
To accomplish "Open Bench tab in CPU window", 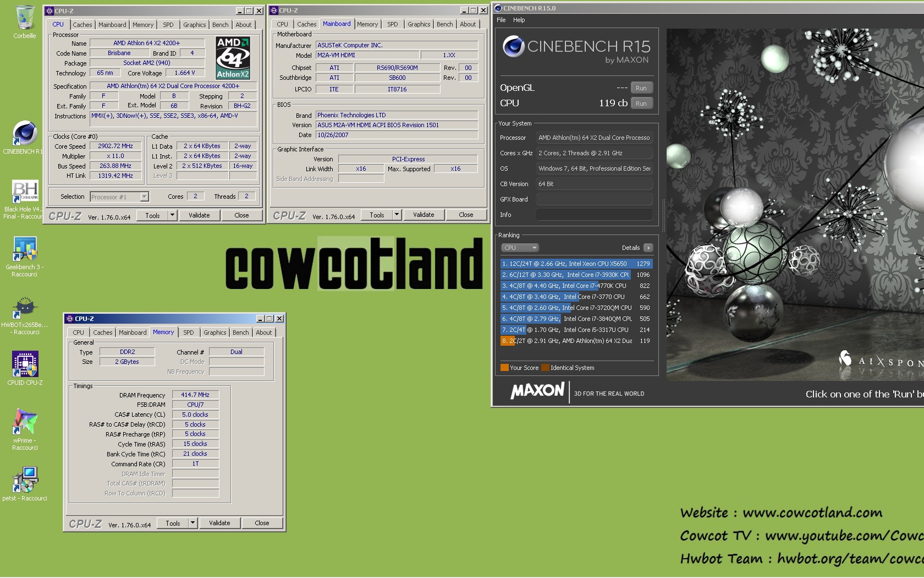I will click(x=221, y=25).
